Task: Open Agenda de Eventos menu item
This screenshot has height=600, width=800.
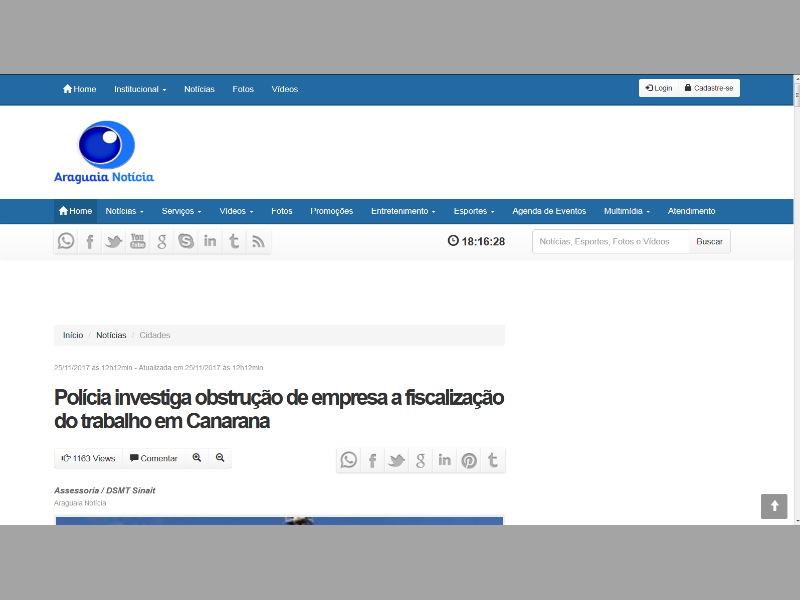Action: coord(549,211)
